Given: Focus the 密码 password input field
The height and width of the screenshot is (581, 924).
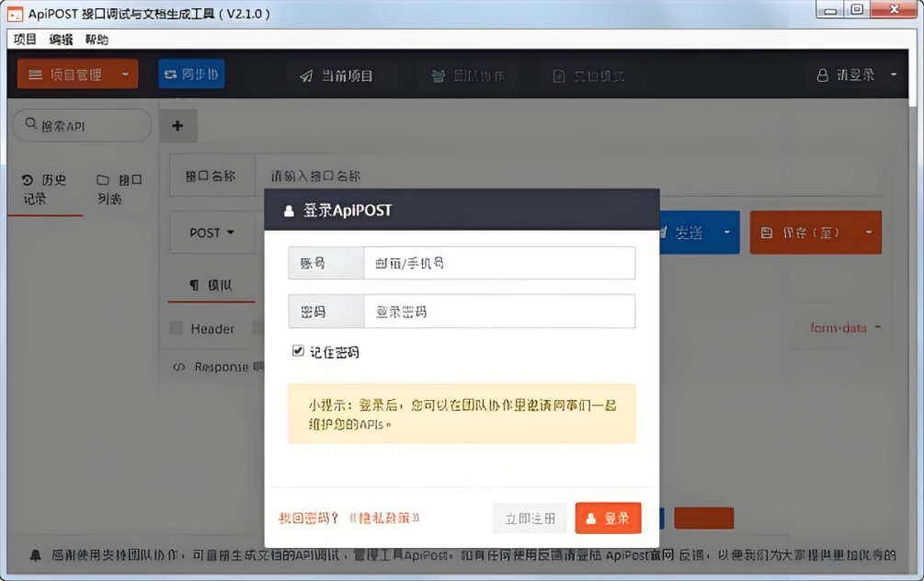Looking at the screenshot, I should tap(498, 312).
